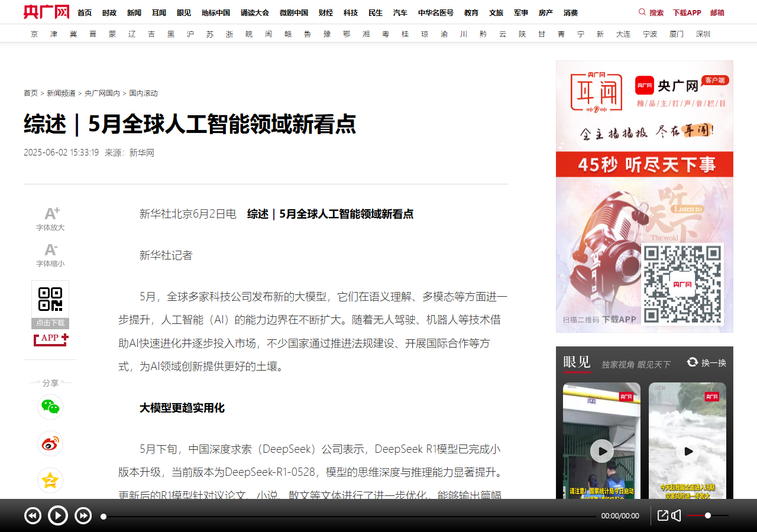Select 大连 regional channel

623,34
